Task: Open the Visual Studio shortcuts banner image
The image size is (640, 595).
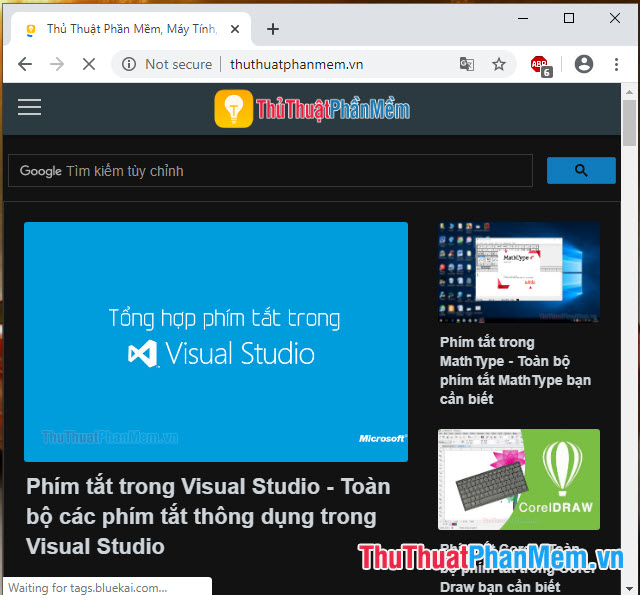Action: pos(216,342)
